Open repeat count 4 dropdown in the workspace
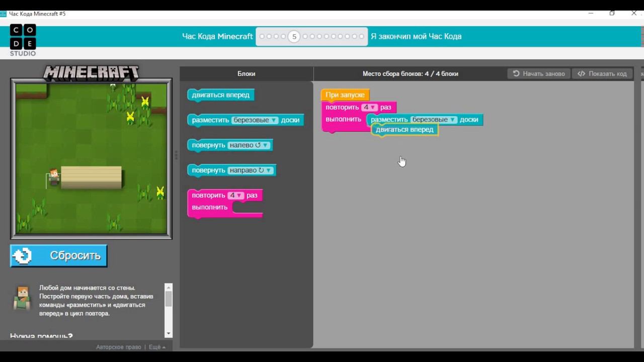Viewport: 644px width, 362px height. 369,108
